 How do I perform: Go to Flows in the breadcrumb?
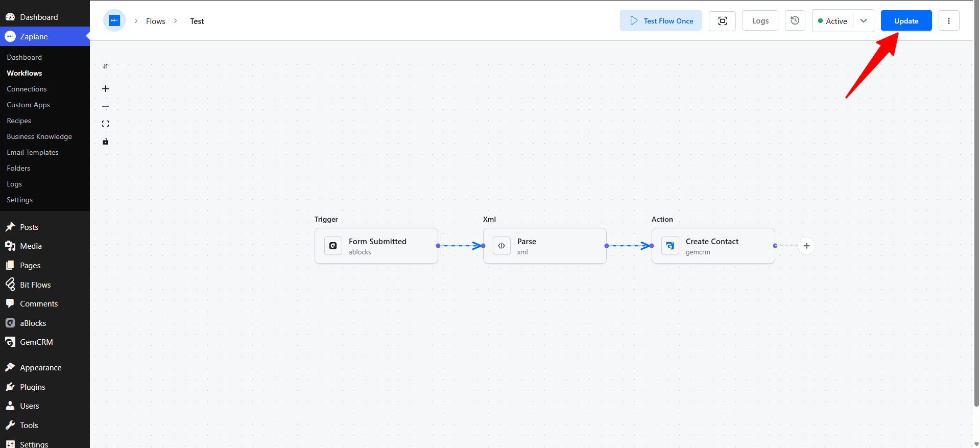point(156,21)
